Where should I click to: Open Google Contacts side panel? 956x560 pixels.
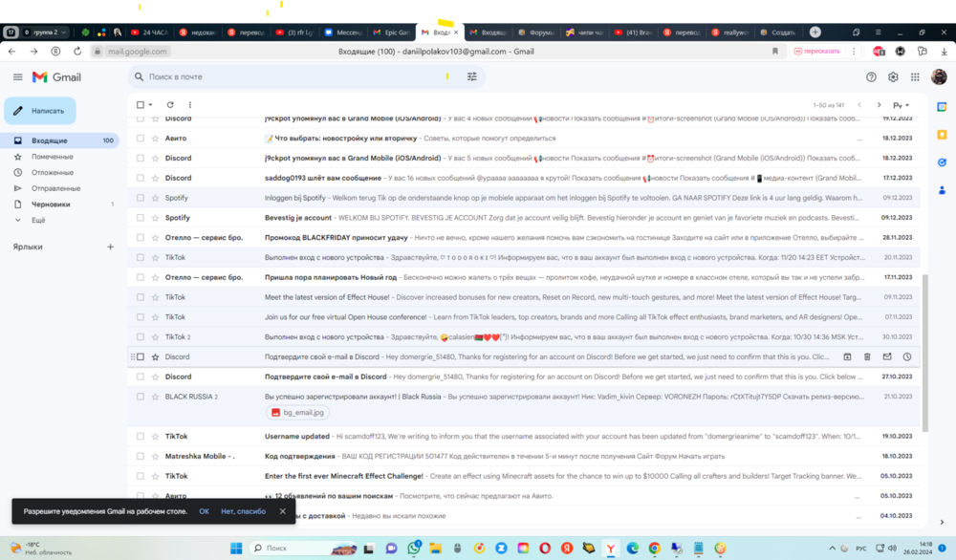(x=942, y=190)
